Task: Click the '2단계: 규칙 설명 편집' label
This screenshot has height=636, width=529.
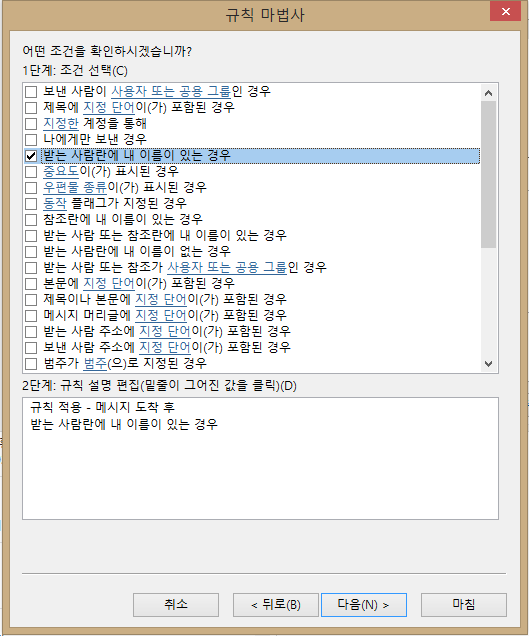Action: tap(159, 385)
